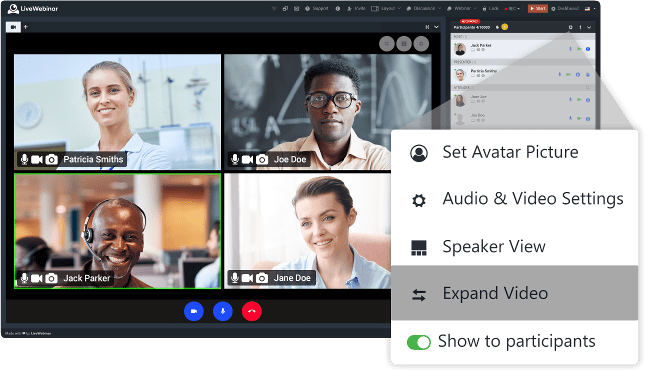Select Jane Doe's video thumbnail
Viewport: 650px width, 370px height.
(x=307, y=231)
